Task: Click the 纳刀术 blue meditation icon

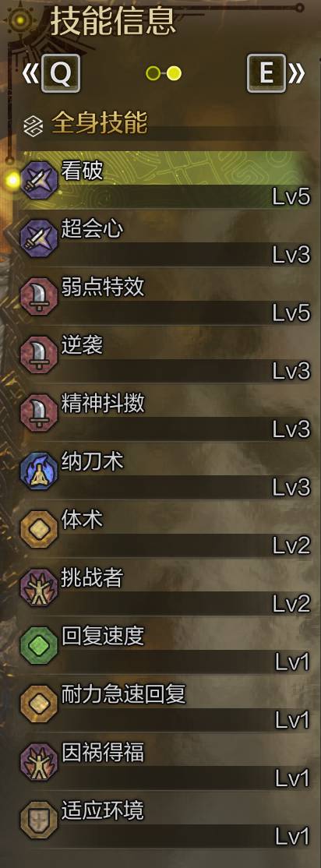Action: click(39, 471)
